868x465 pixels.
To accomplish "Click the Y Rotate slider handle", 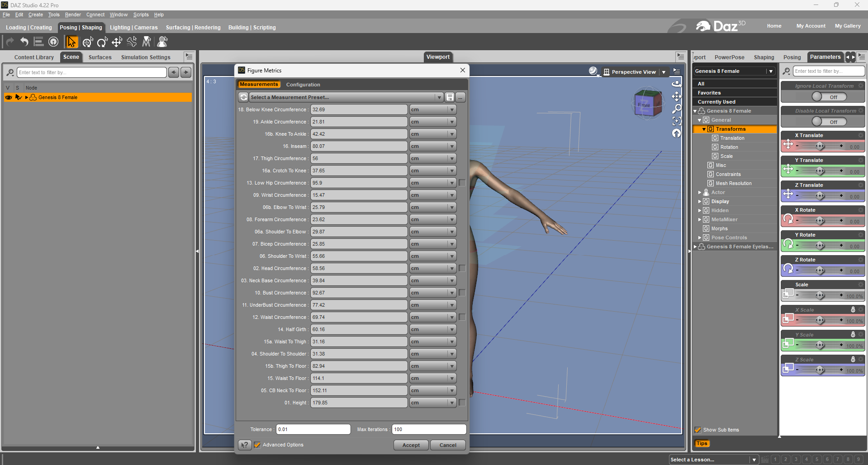I will 820,246.
